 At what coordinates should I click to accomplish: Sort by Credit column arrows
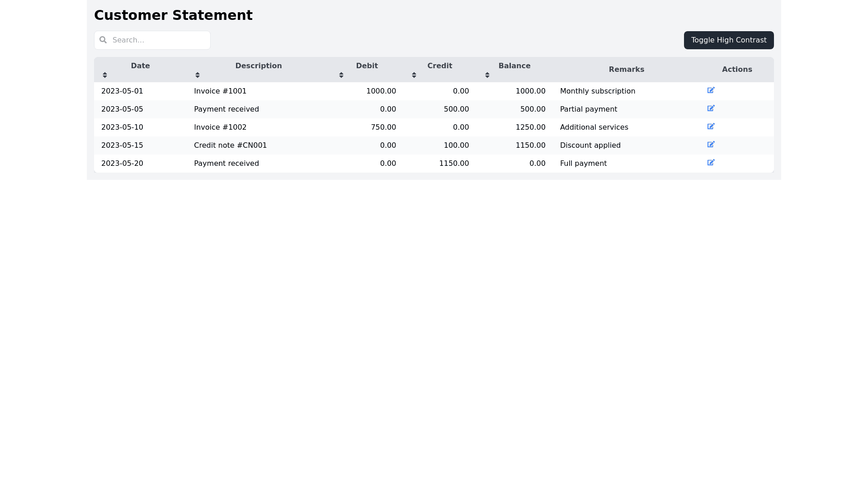(x=414, y=75)
